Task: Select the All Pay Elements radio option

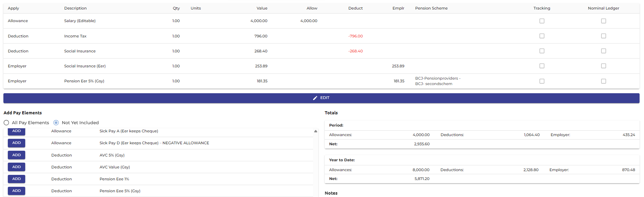Action: (x=6, y=123)
